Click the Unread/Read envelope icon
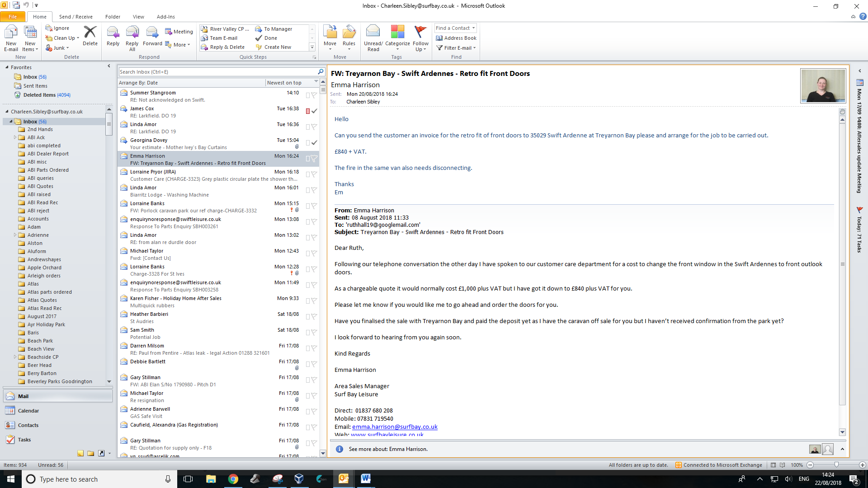 (x=373, y=33)
